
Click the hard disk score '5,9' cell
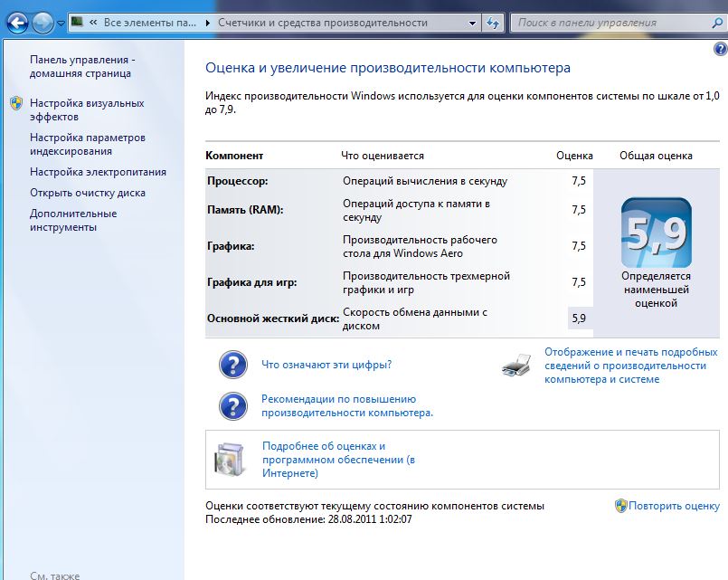pos(579,319)
